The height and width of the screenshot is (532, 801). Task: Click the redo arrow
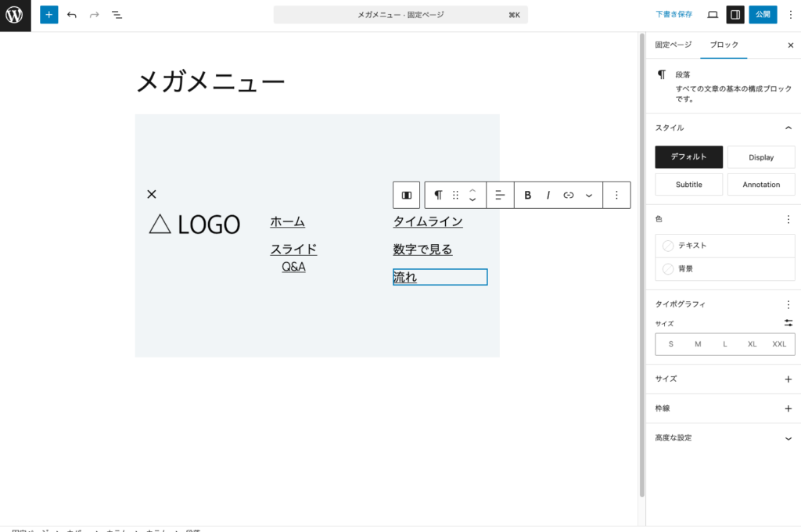click(x=93, y=14)
